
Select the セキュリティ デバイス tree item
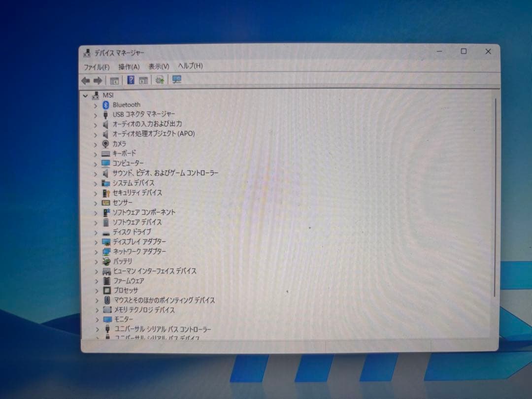[137, 193]
